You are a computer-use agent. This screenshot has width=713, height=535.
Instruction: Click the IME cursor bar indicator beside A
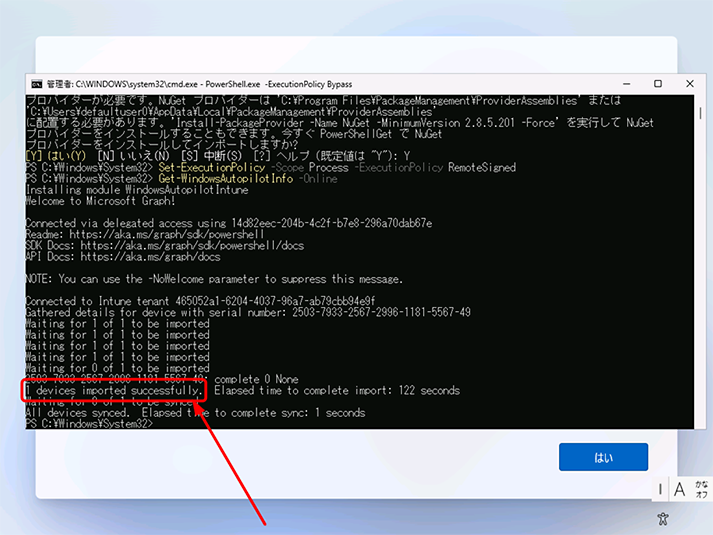(660, 490)
